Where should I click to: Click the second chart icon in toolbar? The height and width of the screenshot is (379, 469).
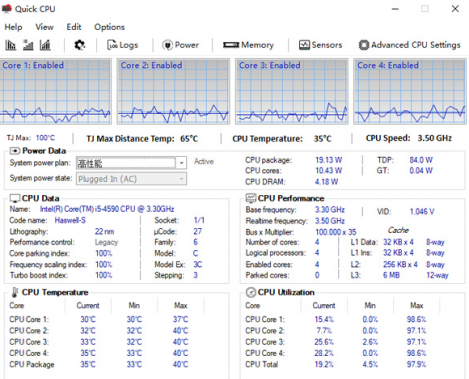[28, 45]
